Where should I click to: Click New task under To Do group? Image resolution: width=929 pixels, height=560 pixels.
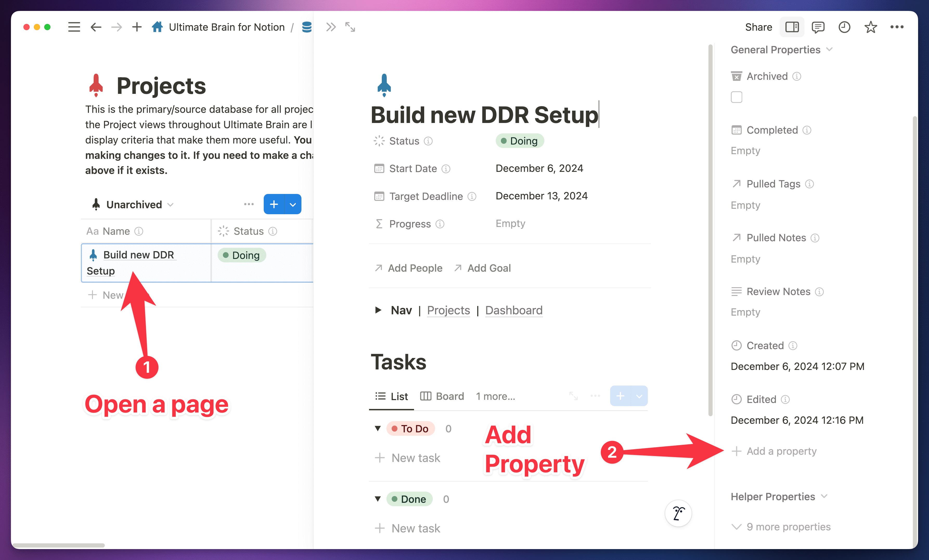(x=407, y=458)
